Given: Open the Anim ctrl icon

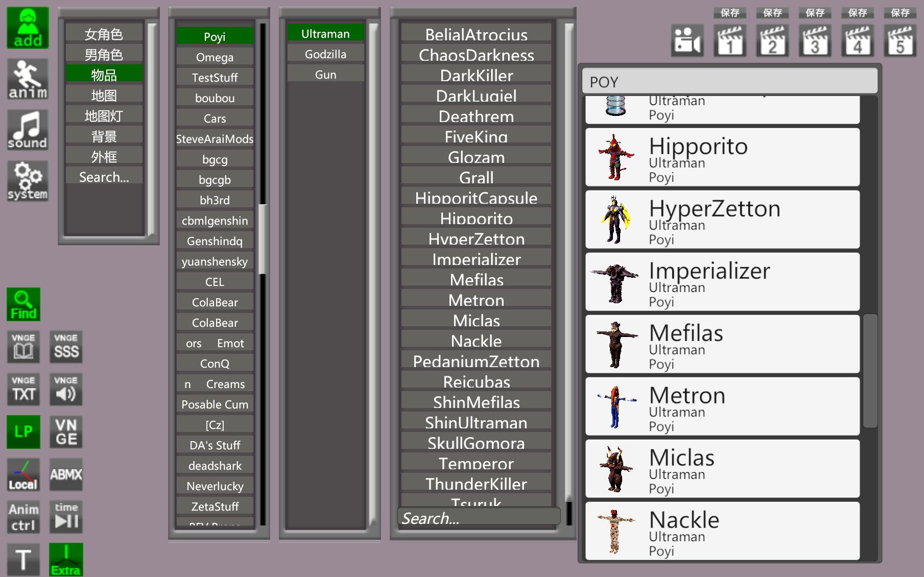Looking at the screenshot, I should (23, 517).
